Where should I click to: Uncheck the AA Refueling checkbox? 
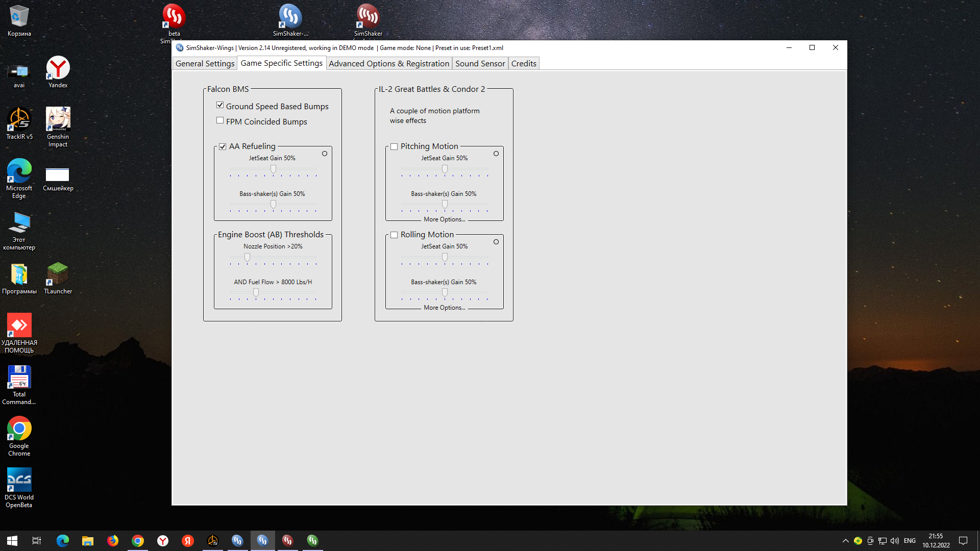click(x=223, y=146)
